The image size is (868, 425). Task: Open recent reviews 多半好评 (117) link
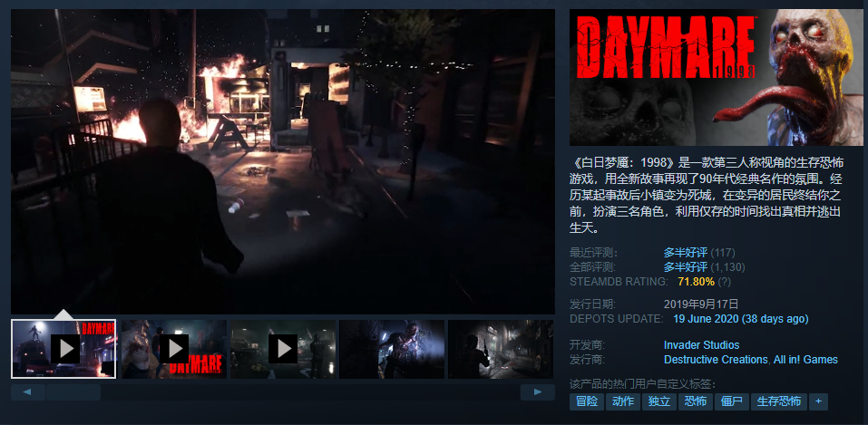click(699, 253)
